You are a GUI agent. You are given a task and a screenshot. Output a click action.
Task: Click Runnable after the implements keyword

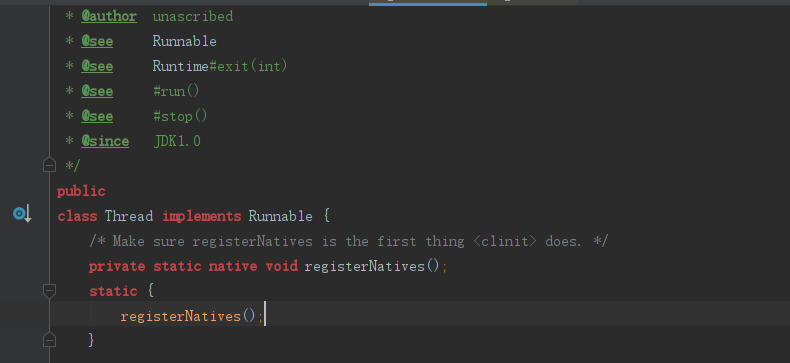[x=281, y=216]
